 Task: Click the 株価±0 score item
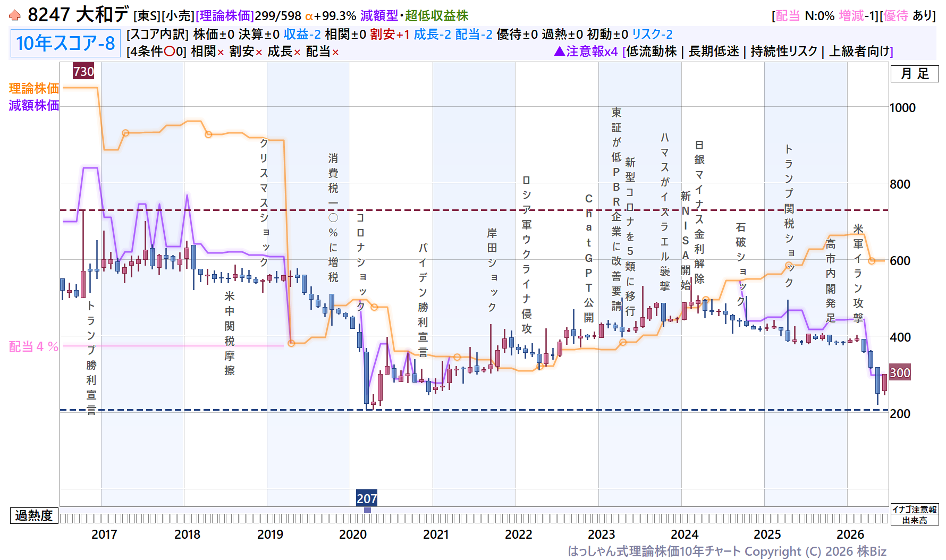point(214,35)
